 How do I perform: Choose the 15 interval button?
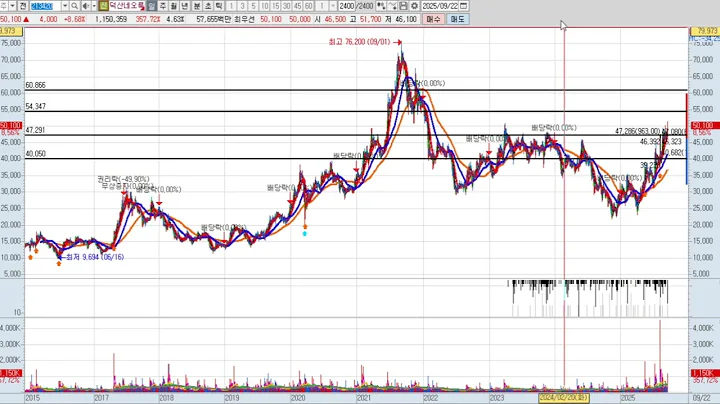coord(276,6)
